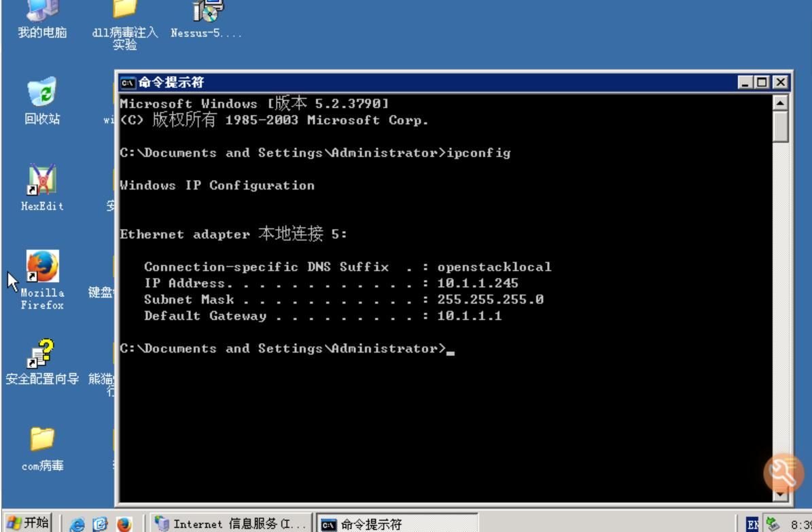
Task: Click the subnet mask 255.255.255.0 value
Action: [491, 300]
